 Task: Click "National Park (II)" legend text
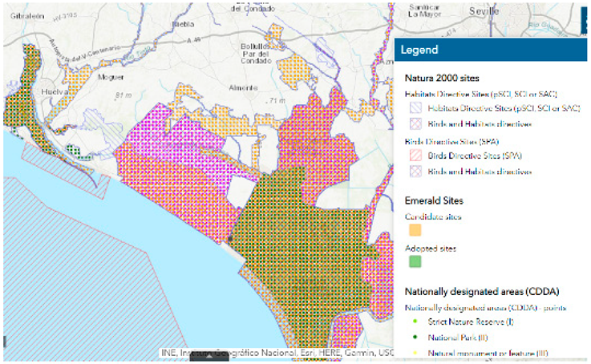tap(458, 338)
